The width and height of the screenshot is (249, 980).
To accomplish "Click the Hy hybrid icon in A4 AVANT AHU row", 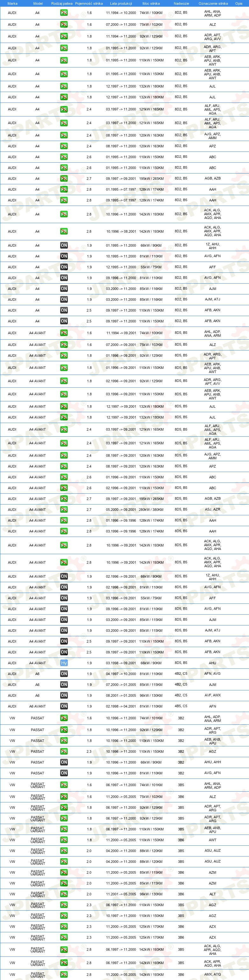I will (x=64, y=663).
